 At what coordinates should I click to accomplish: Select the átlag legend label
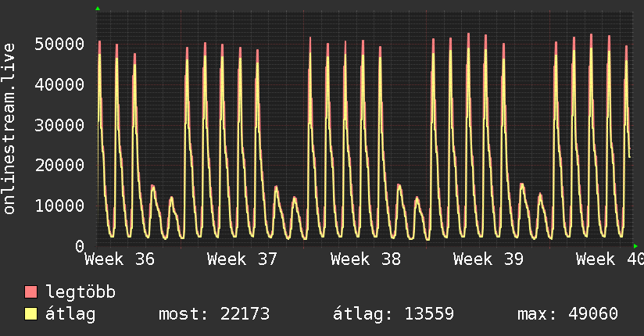[70, 314]
